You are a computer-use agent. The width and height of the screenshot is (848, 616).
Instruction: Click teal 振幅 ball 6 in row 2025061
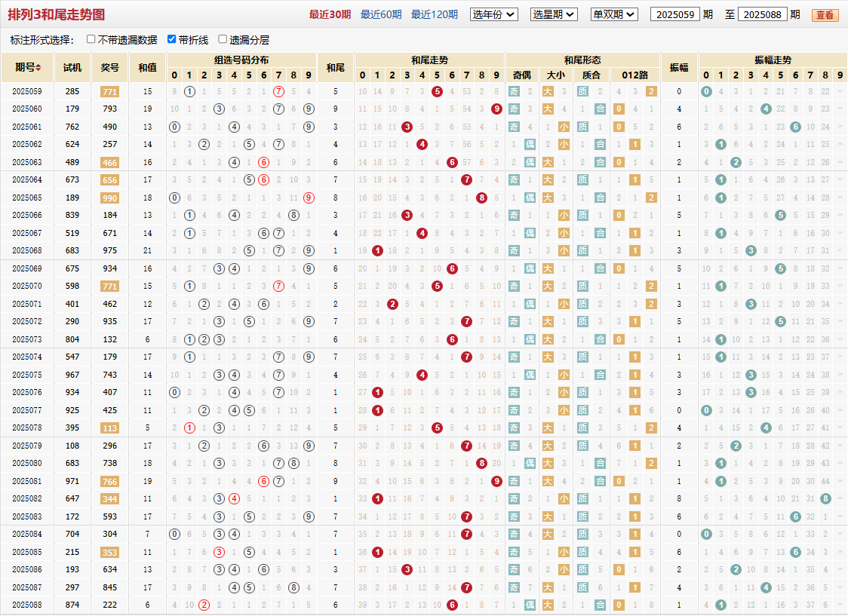tap(795, 127)
